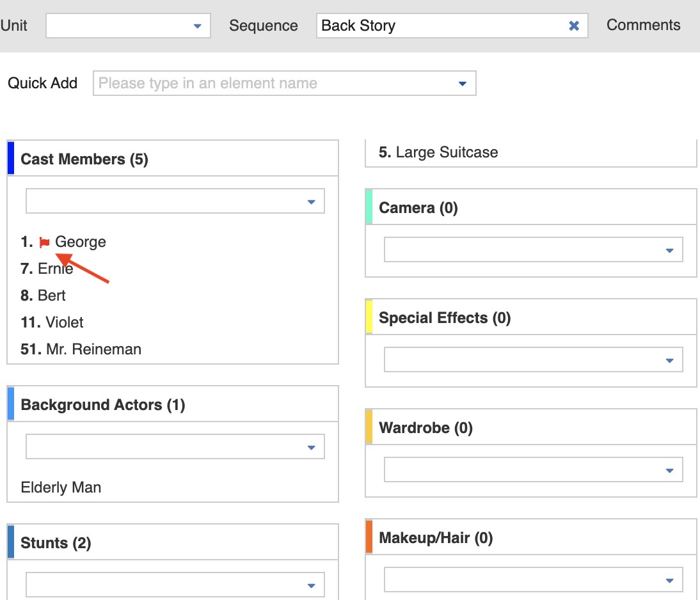Select Mr. Reineman in cast list
700x600 pixels.
coord(93,349)
